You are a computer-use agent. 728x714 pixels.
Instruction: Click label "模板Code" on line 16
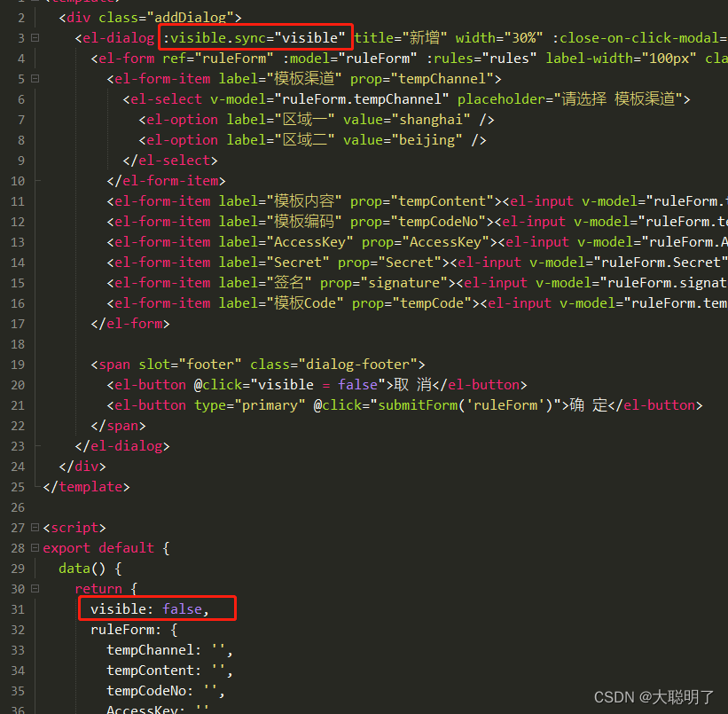click(x=304, y=303)
